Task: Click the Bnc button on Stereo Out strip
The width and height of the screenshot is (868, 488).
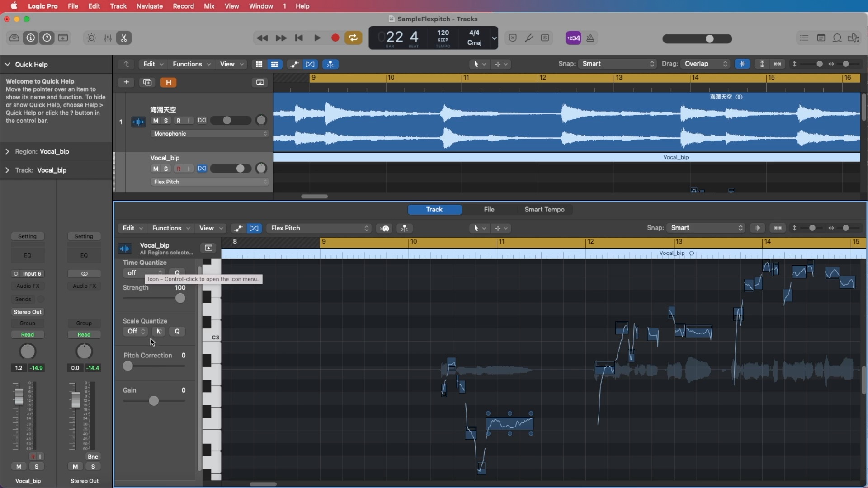Action: coord(93,457)
